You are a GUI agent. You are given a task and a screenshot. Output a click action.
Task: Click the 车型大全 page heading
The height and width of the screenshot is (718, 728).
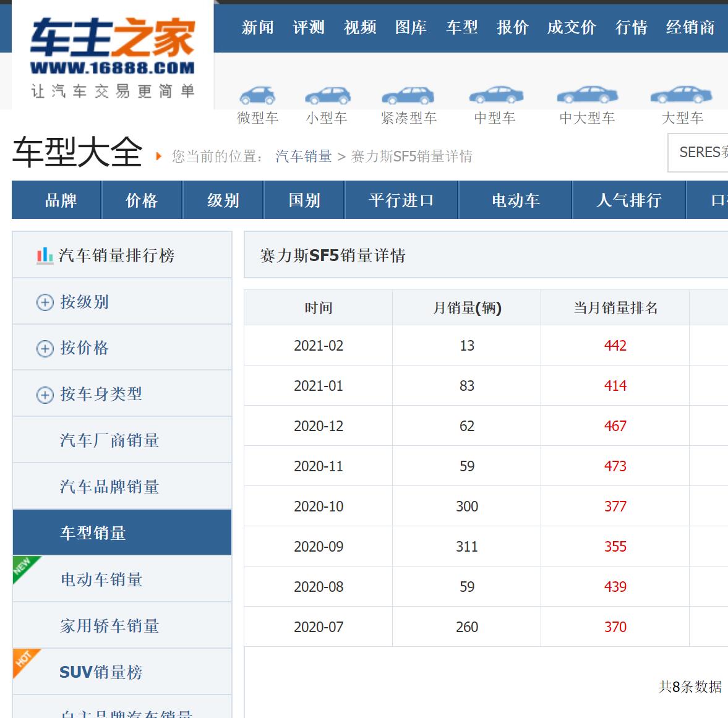coord(77,152)
